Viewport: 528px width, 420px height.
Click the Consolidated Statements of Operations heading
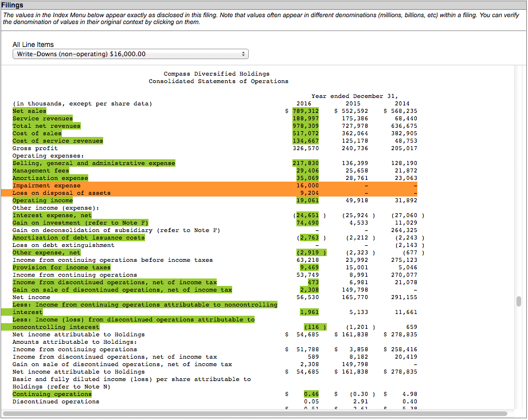218,81
